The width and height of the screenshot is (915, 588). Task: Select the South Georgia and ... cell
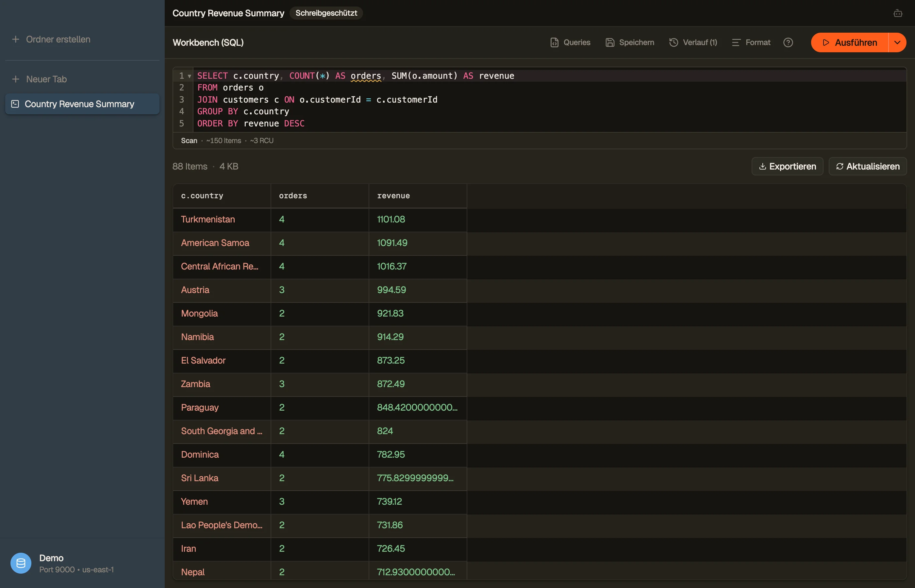[x=222, y=432]
